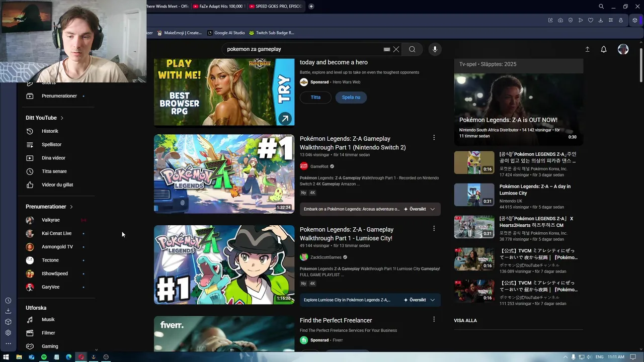644x362 pixels.
Task: Click the voice search microphone icon
Action: tap(435, 49)
